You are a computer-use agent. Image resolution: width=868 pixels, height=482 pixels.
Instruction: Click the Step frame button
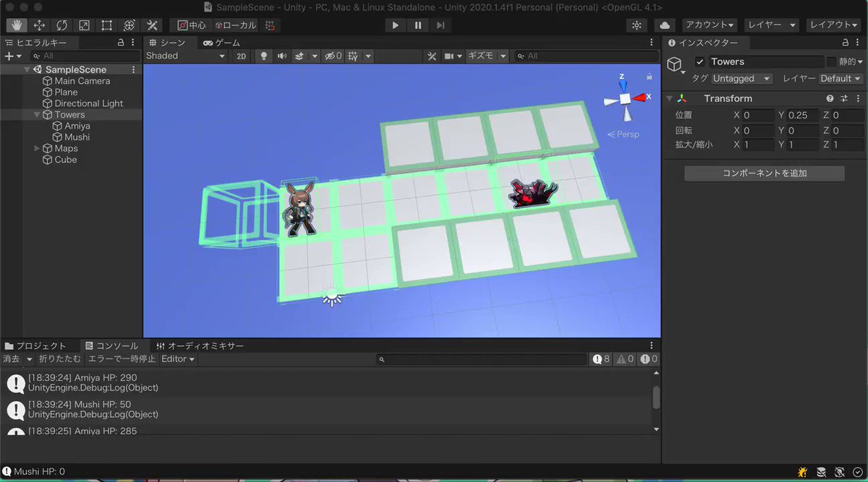(x=441, y=25)
